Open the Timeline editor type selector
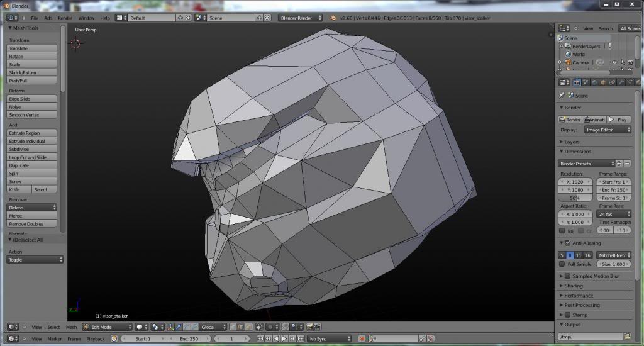The height and width of the screenshot is (346, 644). 13,338
